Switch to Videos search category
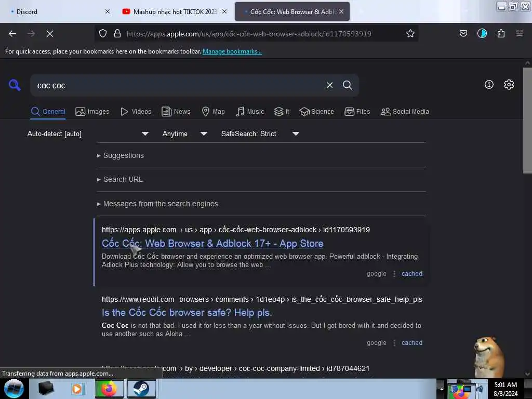 136,112
